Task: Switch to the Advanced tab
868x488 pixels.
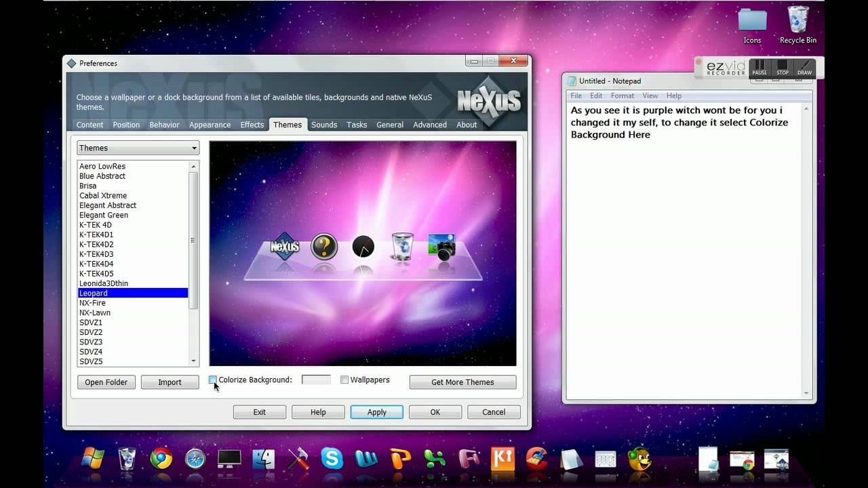Action: click(430, 125)
